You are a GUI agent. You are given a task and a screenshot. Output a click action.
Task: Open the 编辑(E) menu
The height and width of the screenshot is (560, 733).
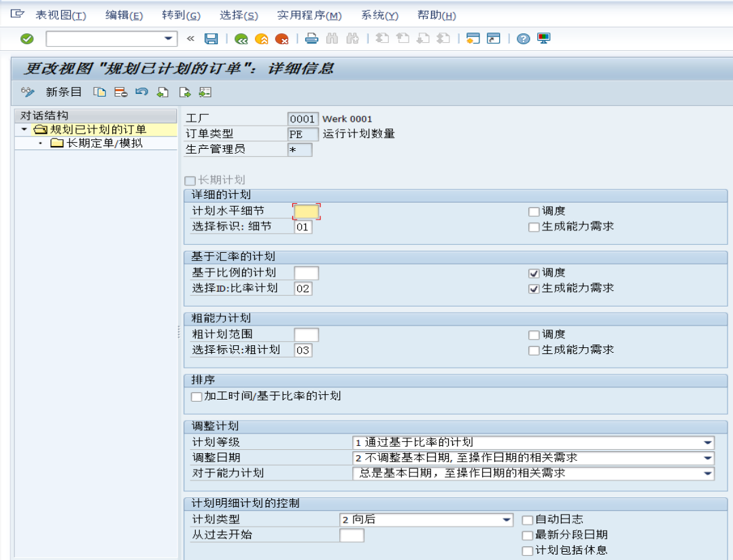(124, 16)
